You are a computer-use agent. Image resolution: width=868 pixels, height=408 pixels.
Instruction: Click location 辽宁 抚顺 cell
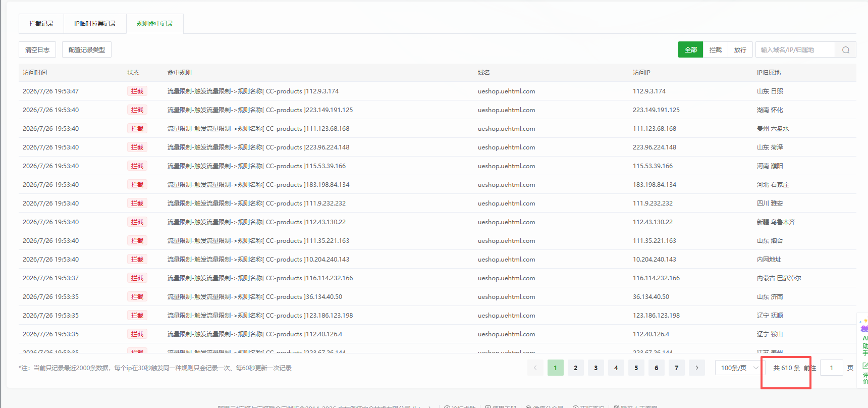770,316
